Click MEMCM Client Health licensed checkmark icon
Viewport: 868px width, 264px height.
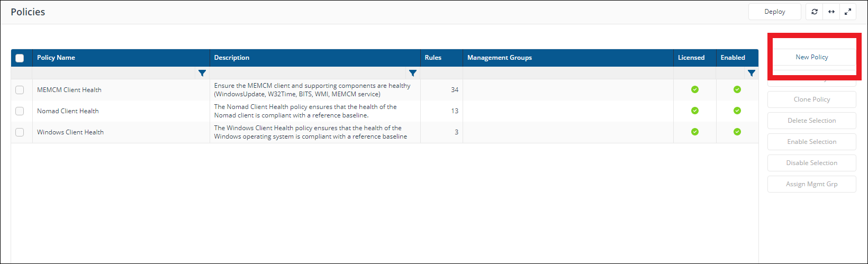[694, 89]
